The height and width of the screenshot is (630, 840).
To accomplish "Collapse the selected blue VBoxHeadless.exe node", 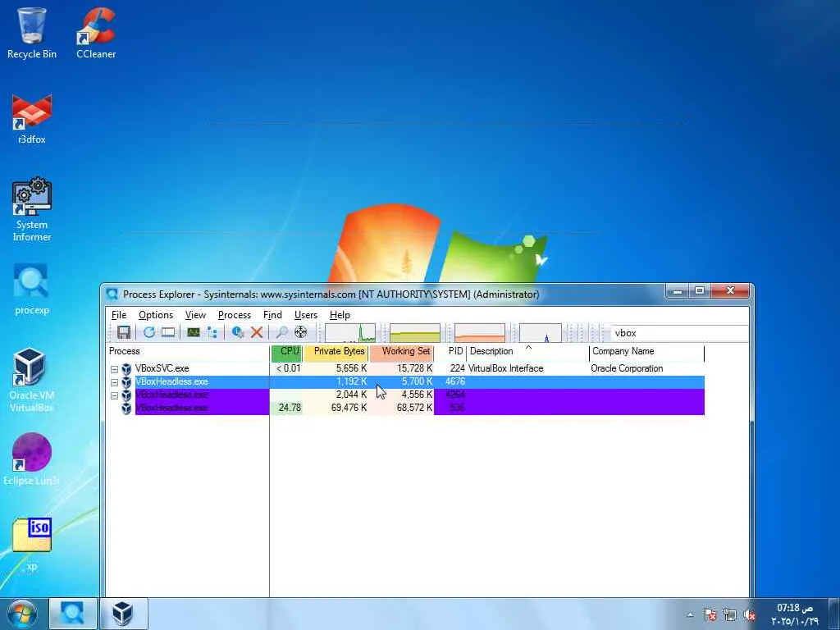I will [115, 382].
